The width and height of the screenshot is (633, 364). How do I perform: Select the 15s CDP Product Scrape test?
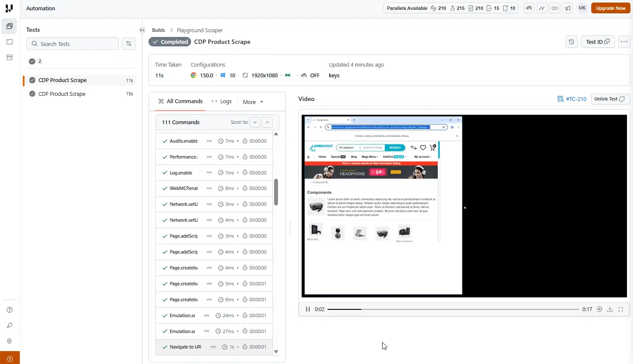pyautogui.click(x=80, y=94)
